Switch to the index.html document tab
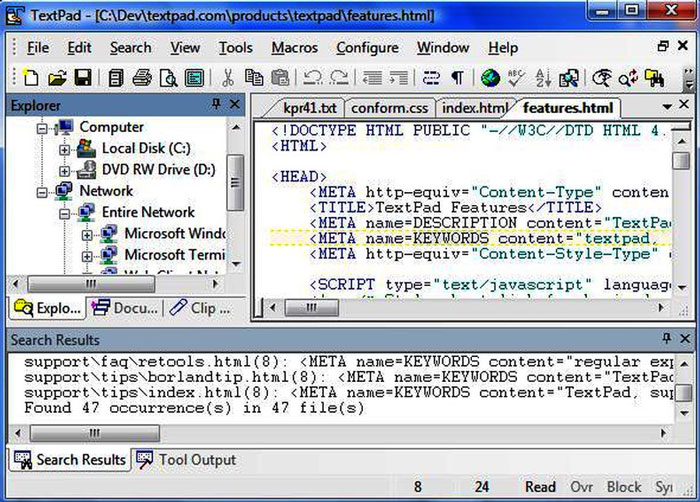This screenshot has height=502, width=700. pos(475,108)
